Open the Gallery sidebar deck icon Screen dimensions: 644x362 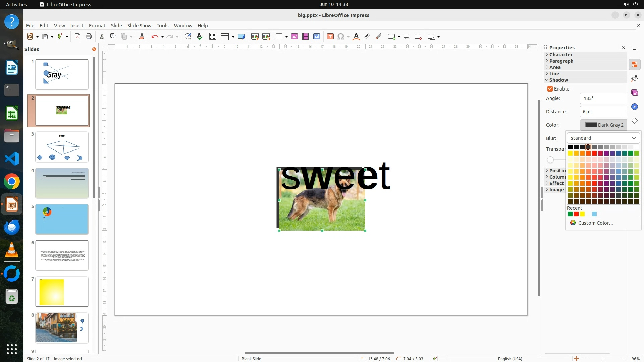(x=634, y=93)
